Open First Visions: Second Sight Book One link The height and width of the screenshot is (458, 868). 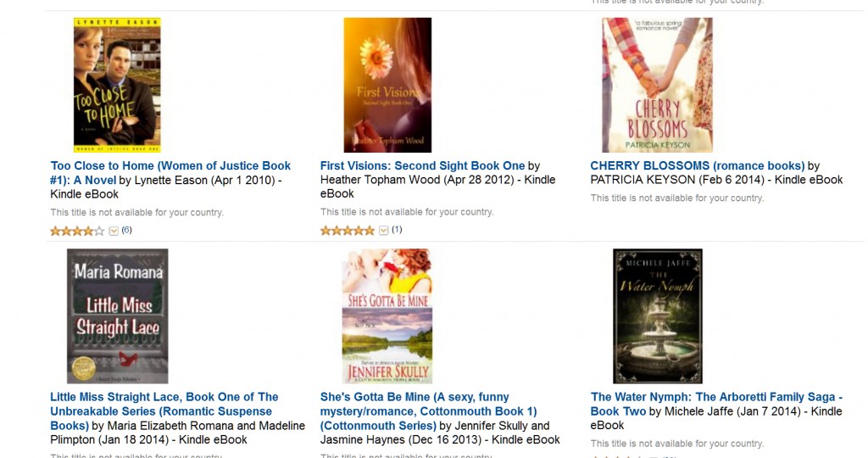422,165
